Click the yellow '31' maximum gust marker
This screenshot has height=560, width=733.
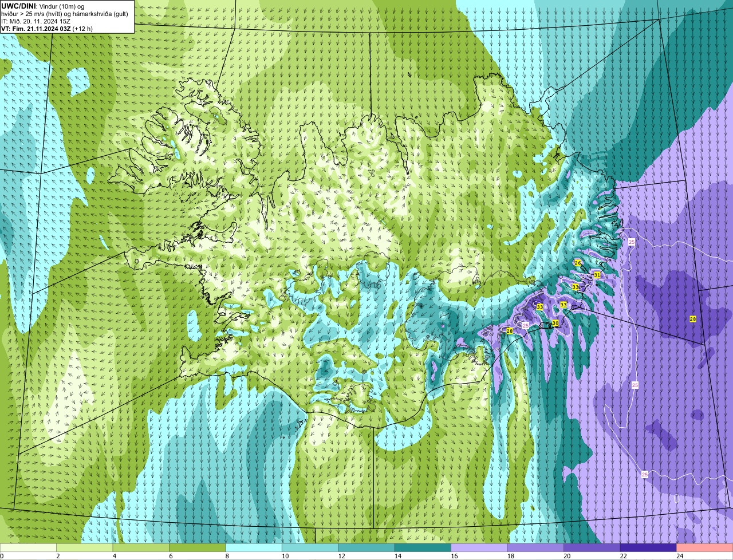pyautogui.click(x=597, y=275)
